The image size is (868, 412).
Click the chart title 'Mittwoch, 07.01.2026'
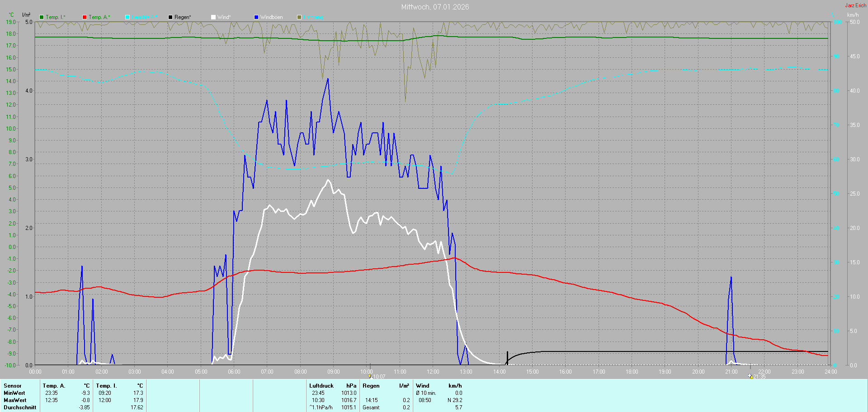tap(435, 7)
